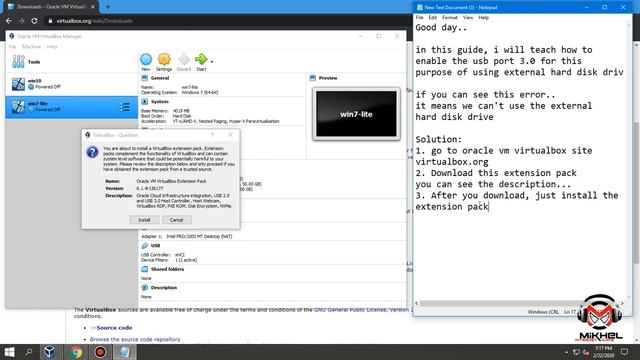This screenshot has height=360, width=640.
Task: Click Install in the extension pack dialog
Action: click(x=144, y=220)
